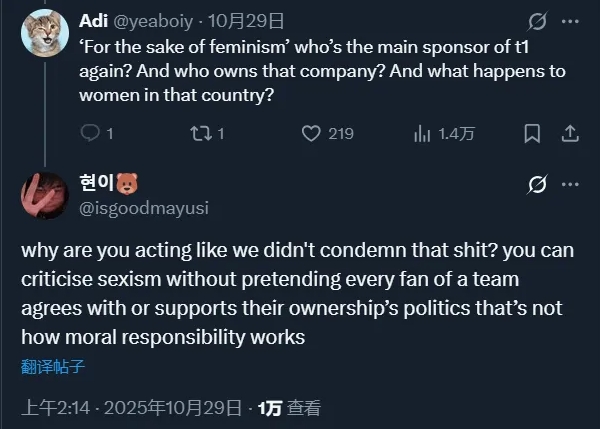This screenshot has height=429, width=600.
Task: Click the reply icon on Adi's post
Action: (x=90, y=133)
